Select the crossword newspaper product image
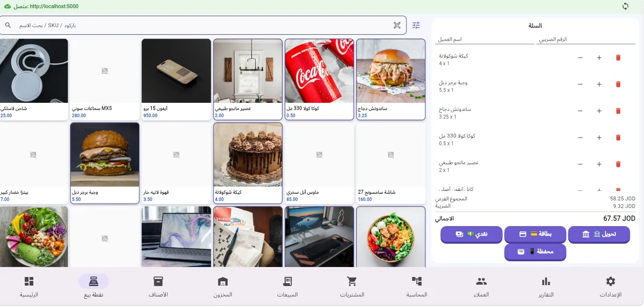This screenshot has width=644, height=307. click(248, 237)
